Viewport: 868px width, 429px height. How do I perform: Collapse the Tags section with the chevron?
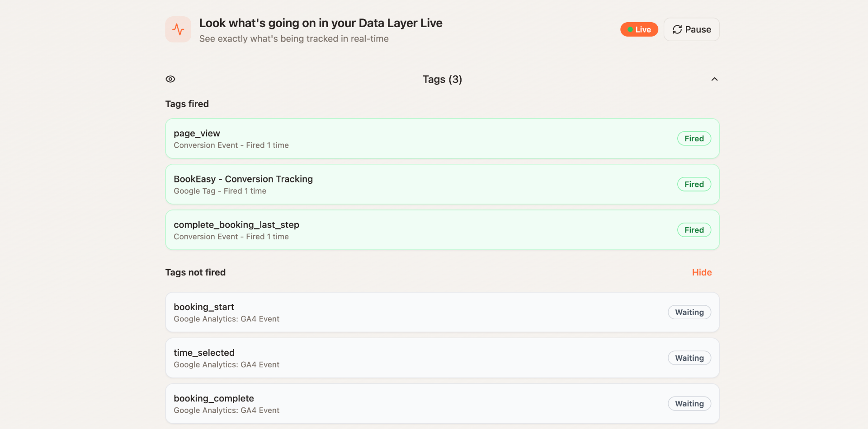click(x=714, y=79)
